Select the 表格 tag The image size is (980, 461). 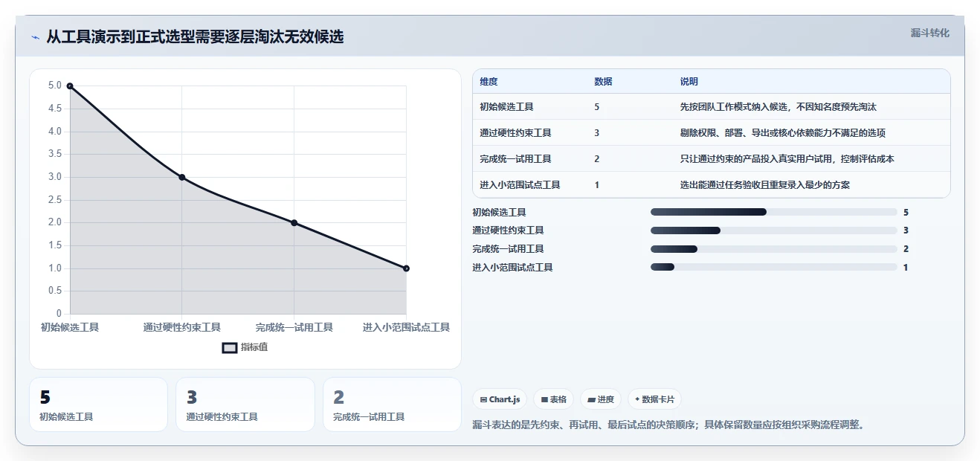[x=553, y=399]
